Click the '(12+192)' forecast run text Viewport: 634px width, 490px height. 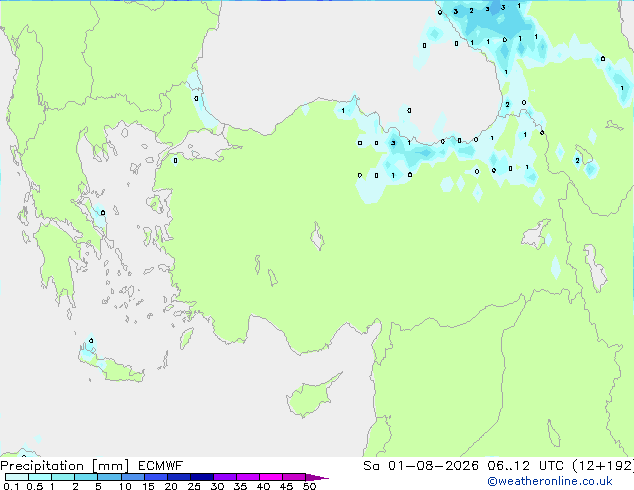[x=603, y=466]
